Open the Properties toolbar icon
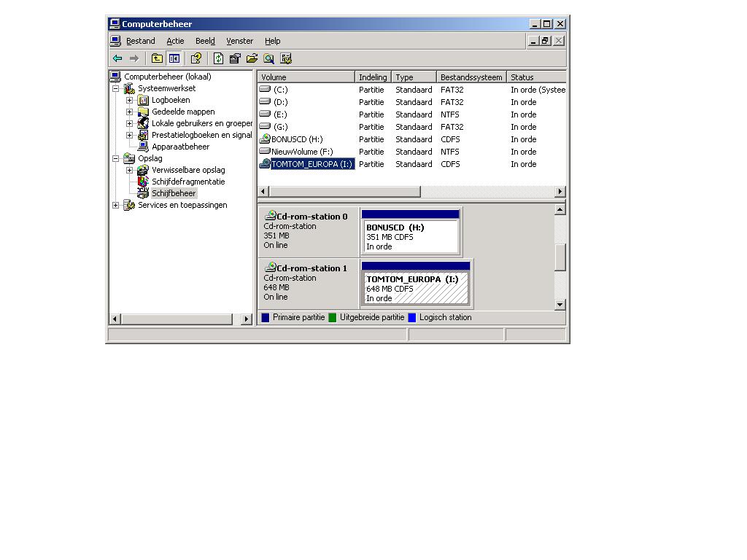 [235, 58]
